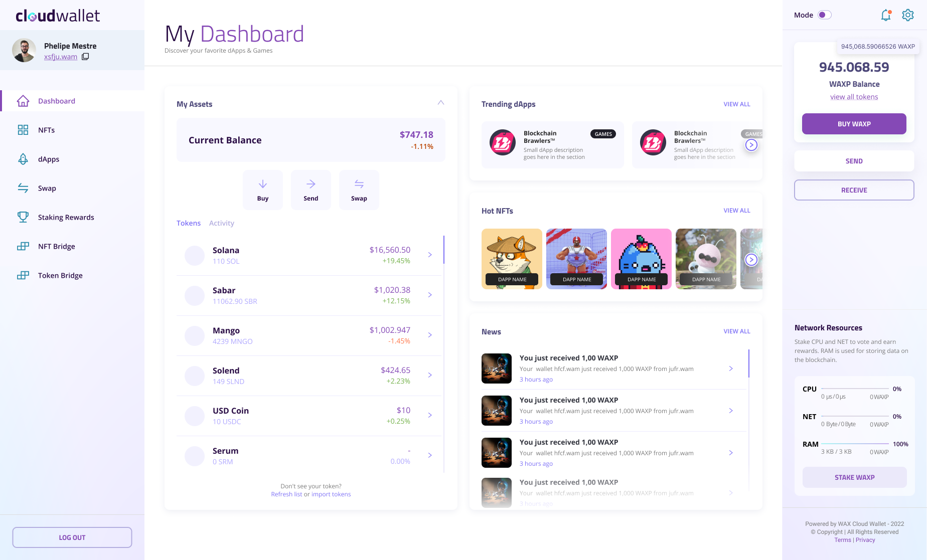Open the Privacy link

point(865,540)
